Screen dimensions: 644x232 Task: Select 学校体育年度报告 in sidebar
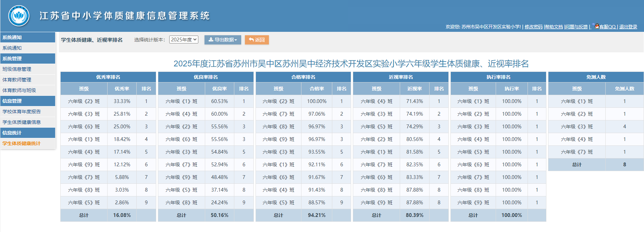click(x=22, y=112)
